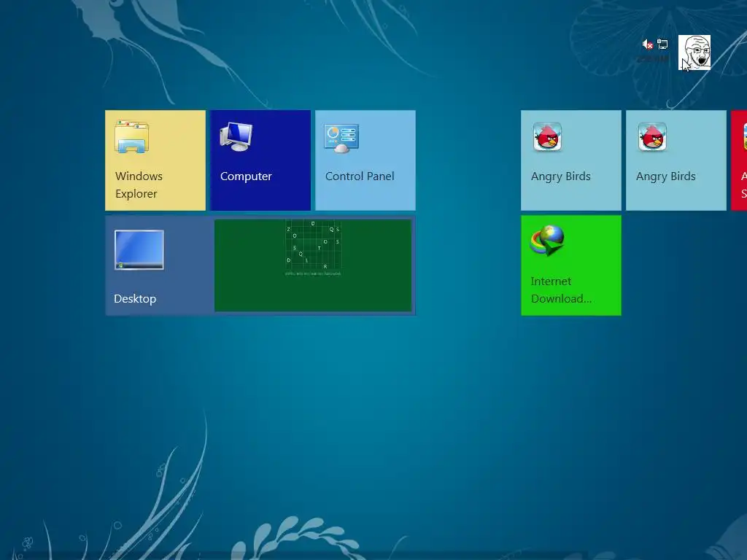
Task: Launch Angry Birds tile above Internet Download tile
Action: point(571,160)
